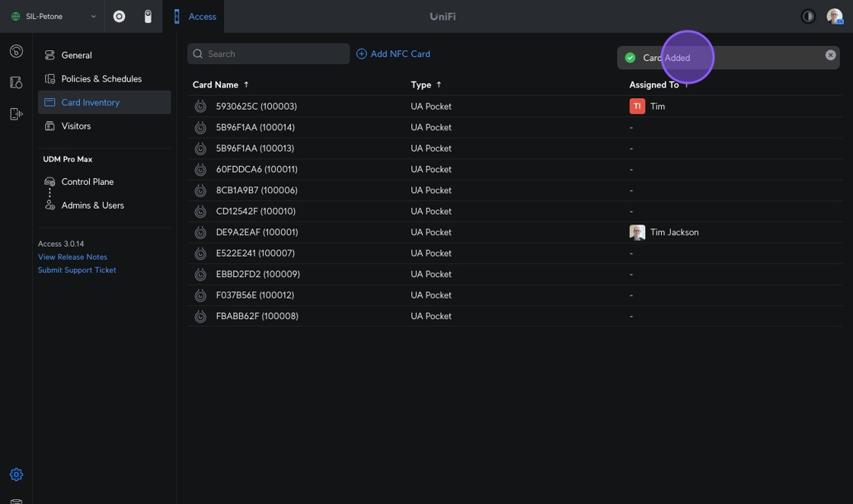Screen dimensions: 853x504
Task: Open Tim Jackson assigned user avatar
Action: (x=637, y=232)
